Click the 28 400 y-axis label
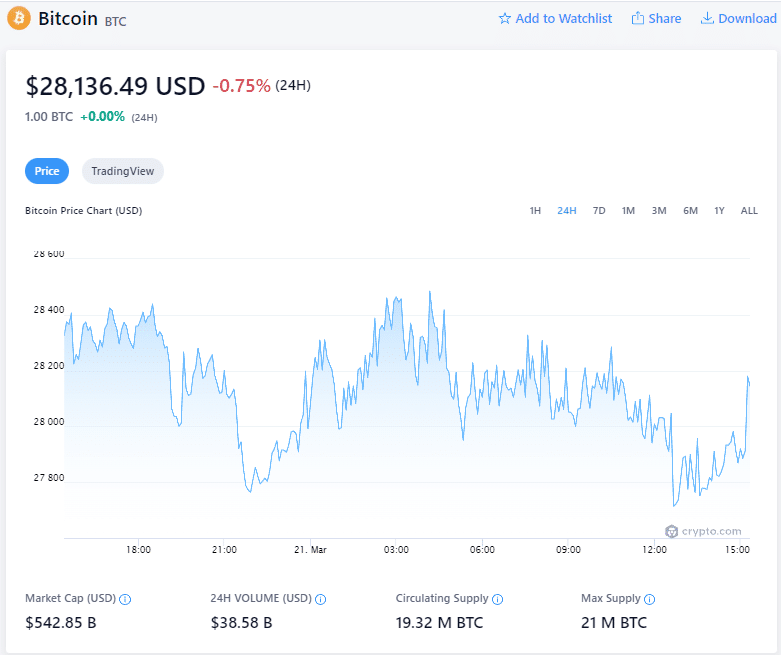The image size is (781, 655). tap(49, 310)
